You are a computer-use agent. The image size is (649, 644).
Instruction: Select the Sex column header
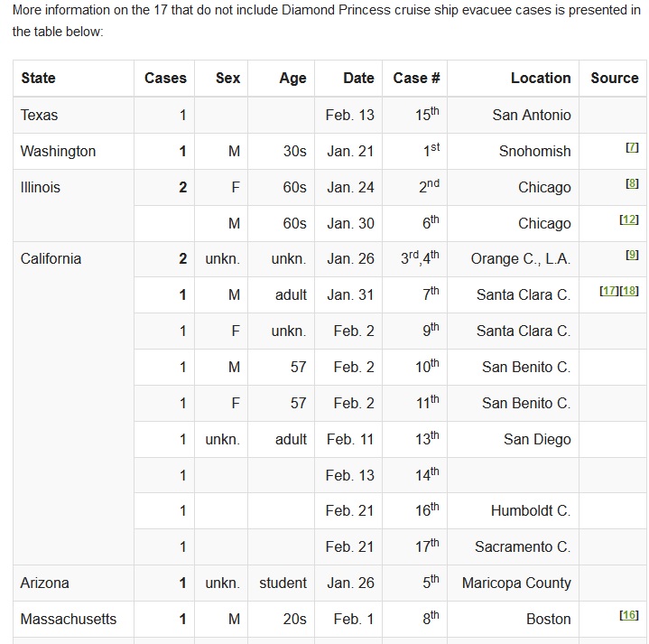(x=228, y=78)
